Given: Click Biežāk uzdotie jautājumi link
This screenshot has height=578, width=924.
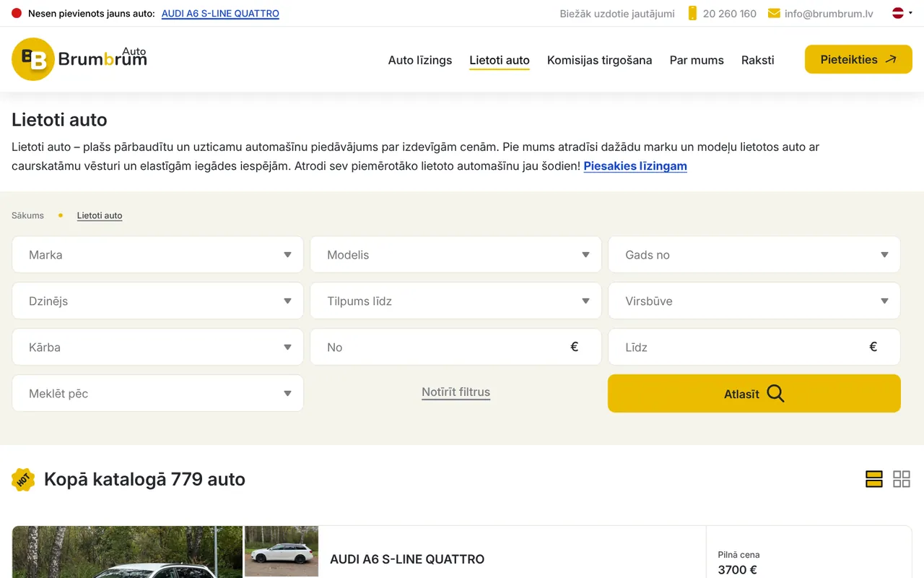Looking at the screenshot, I should pos(617,13).
